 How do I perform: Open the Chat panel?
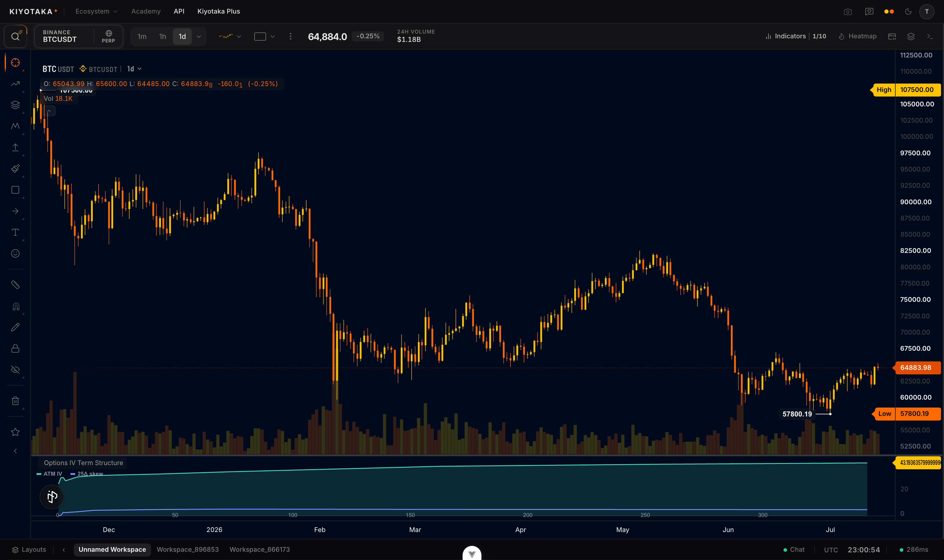click(794, 550)
